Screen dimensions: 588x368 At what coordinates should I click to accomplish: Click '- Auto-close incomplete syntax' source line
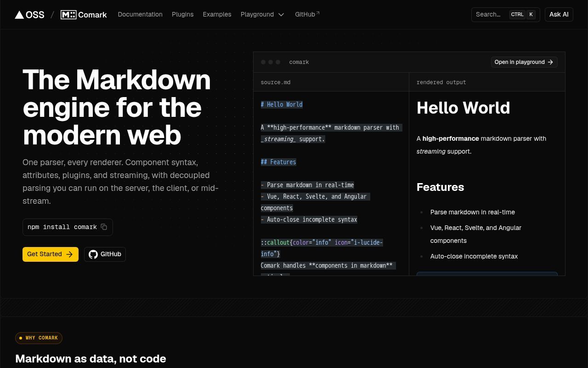click(309, 219)
